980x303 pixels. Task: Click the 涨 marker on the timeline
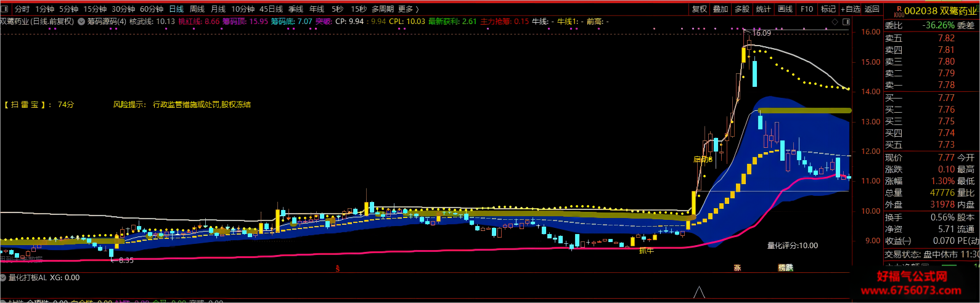point(737,268)
